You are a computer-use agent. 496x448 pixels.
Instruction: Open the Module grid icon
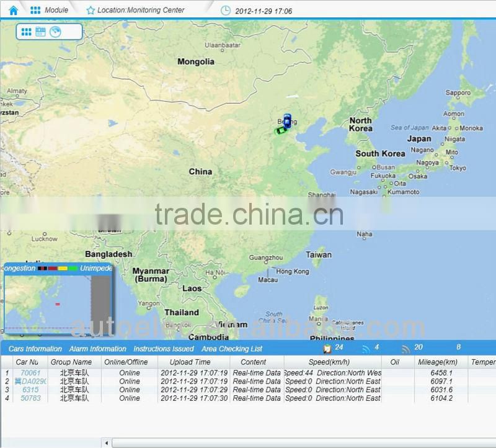[x=35, y=11]
